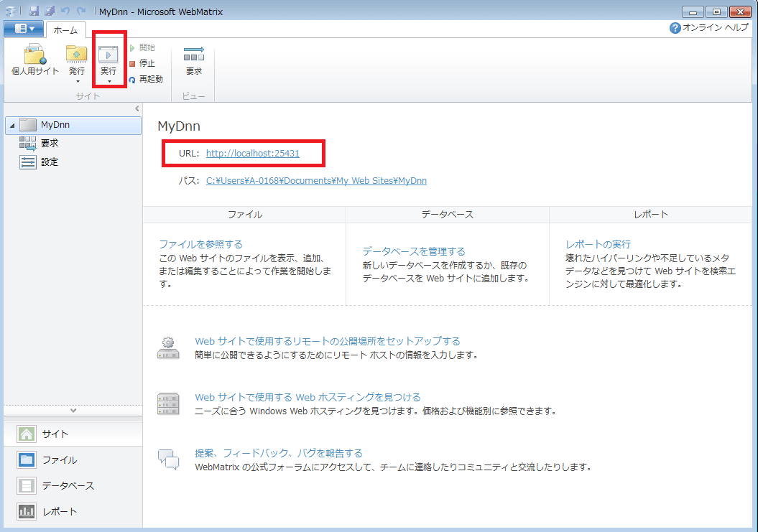
Task: Click the speech bubbles feedback icon
Action: (x=168, y=459)
